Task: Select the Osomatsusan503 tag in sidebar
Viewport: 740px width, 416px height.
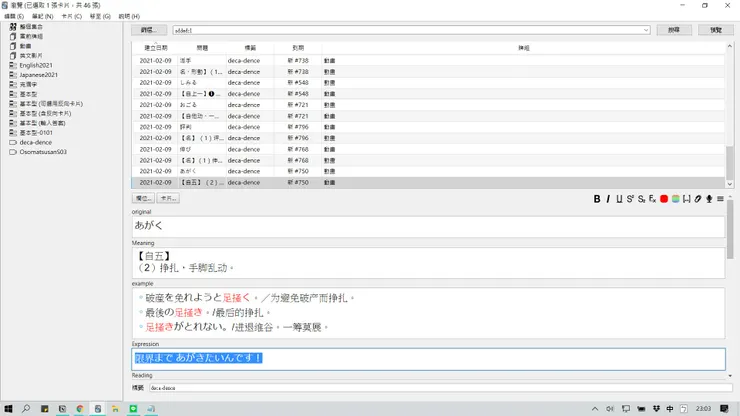Action: (43, 152)
